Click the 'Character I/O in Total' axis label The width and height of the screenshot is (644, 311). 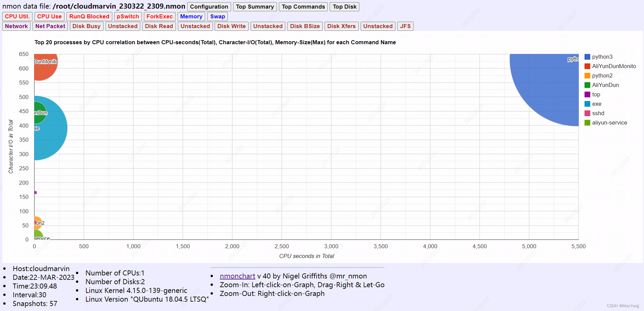tap(11, 146)
